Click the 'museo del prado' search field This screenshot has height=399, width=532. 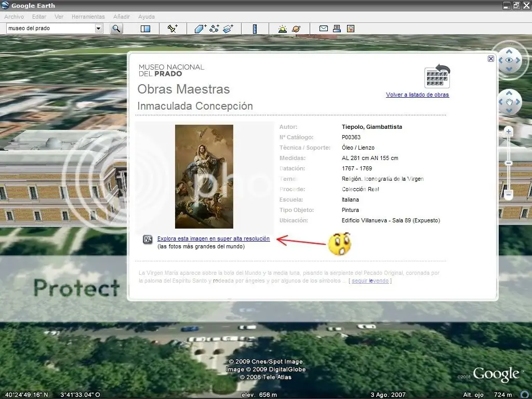(x=51, y=29)
